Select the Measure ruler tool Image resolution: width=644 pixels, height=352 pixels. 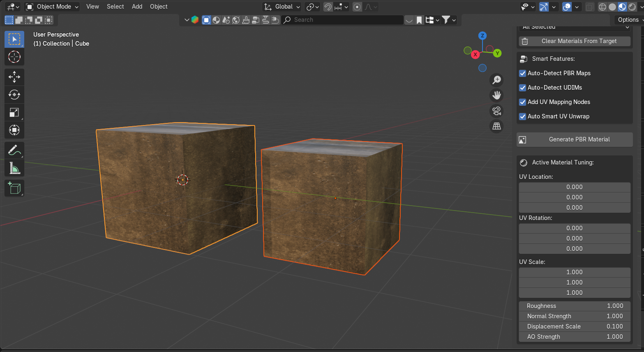pyautogui.click(x=14, y=168)
